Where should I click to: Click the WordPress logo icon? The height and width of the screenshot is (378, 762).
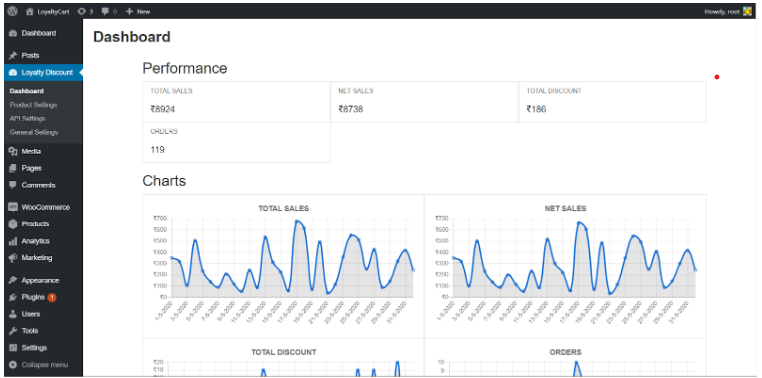point(13,11)
